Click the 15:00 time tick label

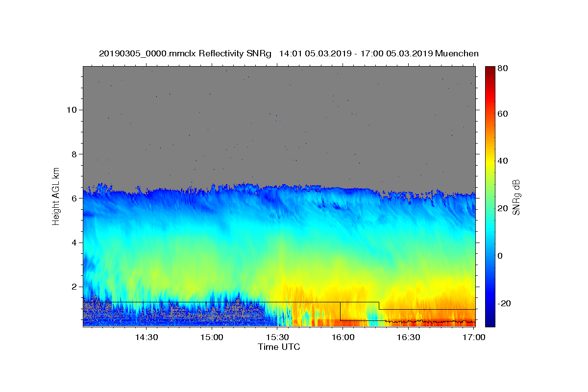pos(212,337)
